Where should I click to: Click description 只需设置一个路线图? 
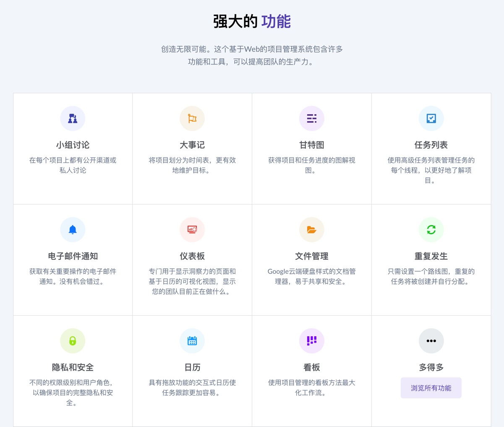[431, 276]
